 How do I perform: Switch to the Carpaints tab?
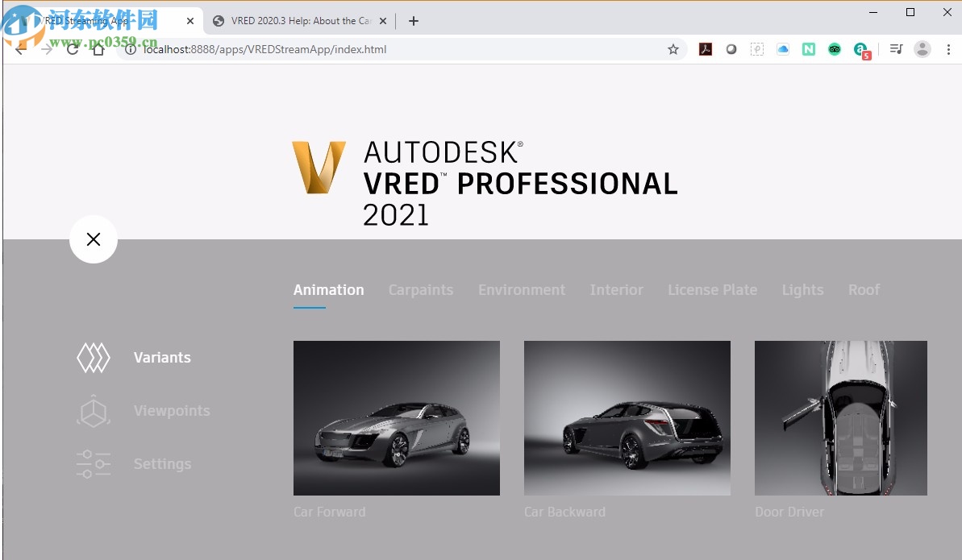(421, 289)
